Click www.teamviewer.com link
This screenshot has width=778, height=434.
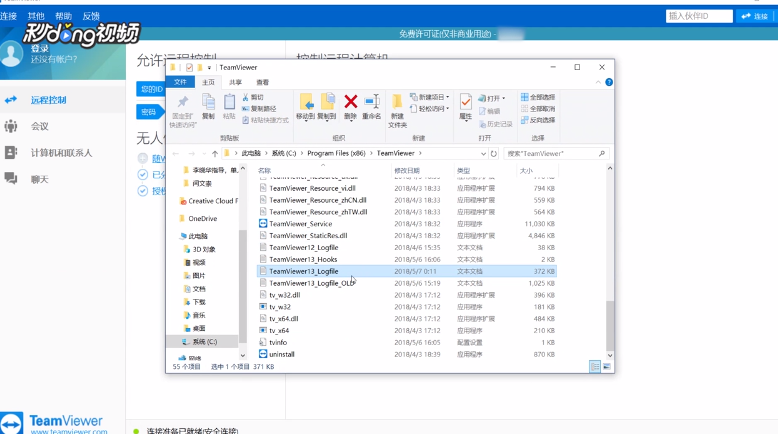point(68,432)
